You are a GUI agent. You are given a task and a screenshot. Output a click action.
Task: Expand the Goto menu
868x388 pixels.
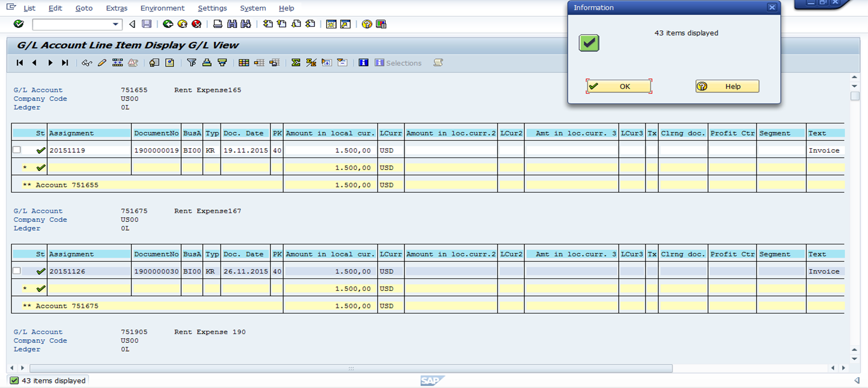pyautogui.click(x=84, y=8)
